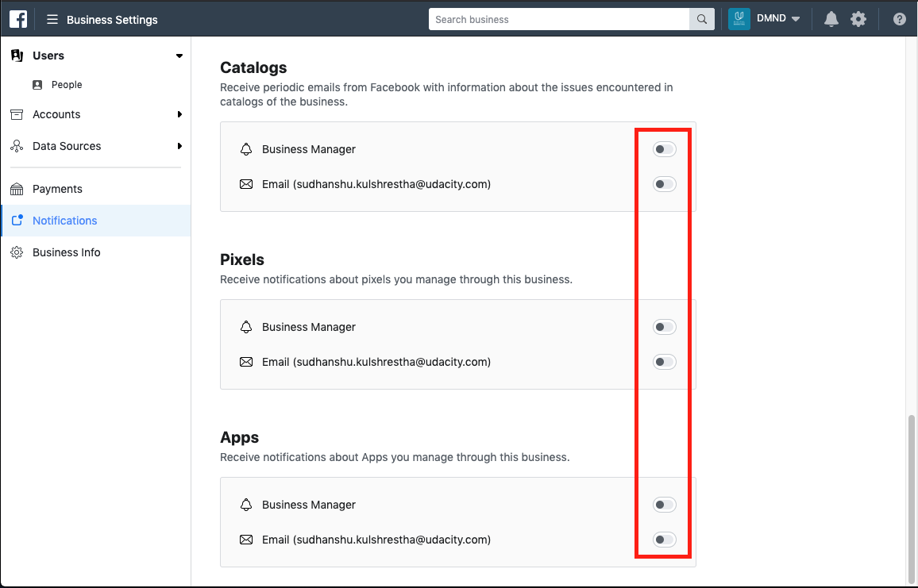Click the bell icon next to Business Manager under Catalogs
This screenshot has height=588, width=918.
click(246, 148)
